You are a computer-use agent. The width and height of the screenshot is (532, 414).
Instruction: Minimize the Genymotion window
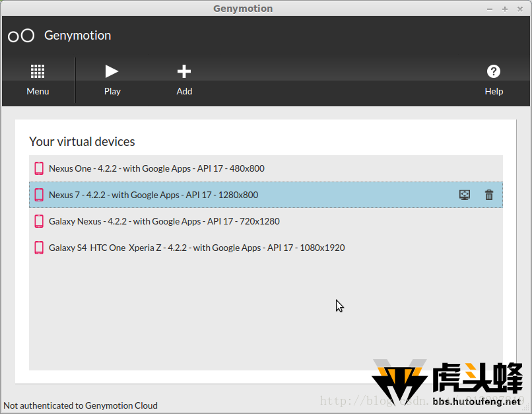coord(490,9)
